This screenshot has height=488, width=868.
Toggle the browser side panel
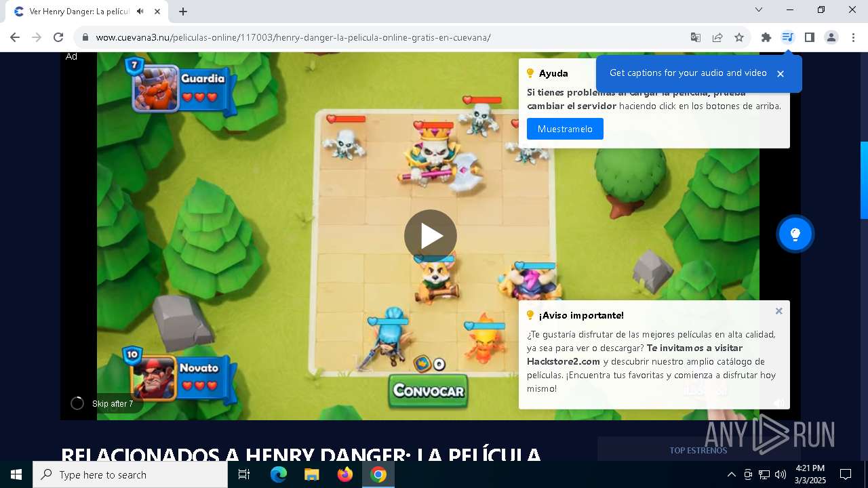click(809, 37)
